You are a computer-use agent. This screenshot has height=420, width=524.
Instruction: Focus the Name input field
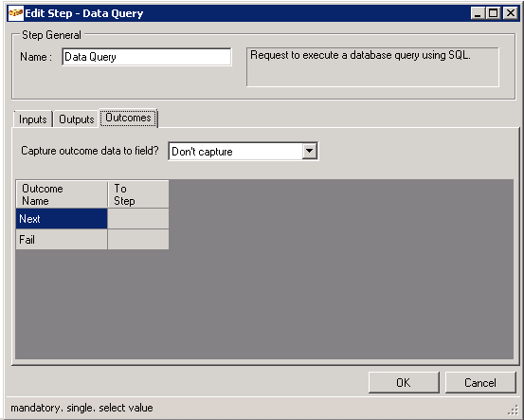[146, 57]
